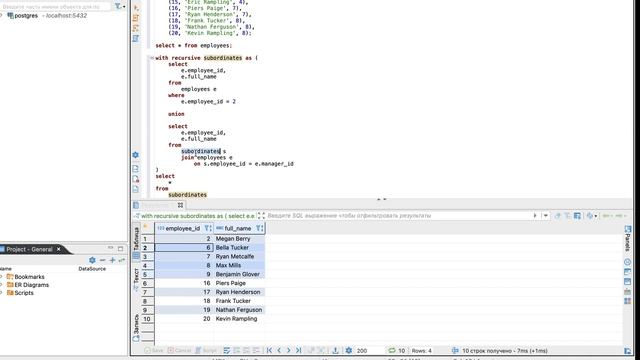This screenshot has width=640, height=360.
Task: Open employee_id column filter dropdown
Action: (208, 228)
